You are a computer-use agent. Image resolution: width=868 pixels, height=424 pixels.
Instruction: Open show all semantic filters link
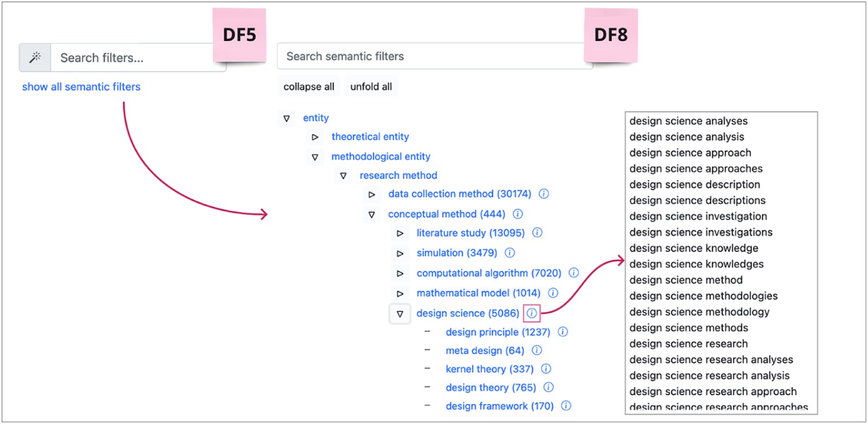click(x=81, y=87)
